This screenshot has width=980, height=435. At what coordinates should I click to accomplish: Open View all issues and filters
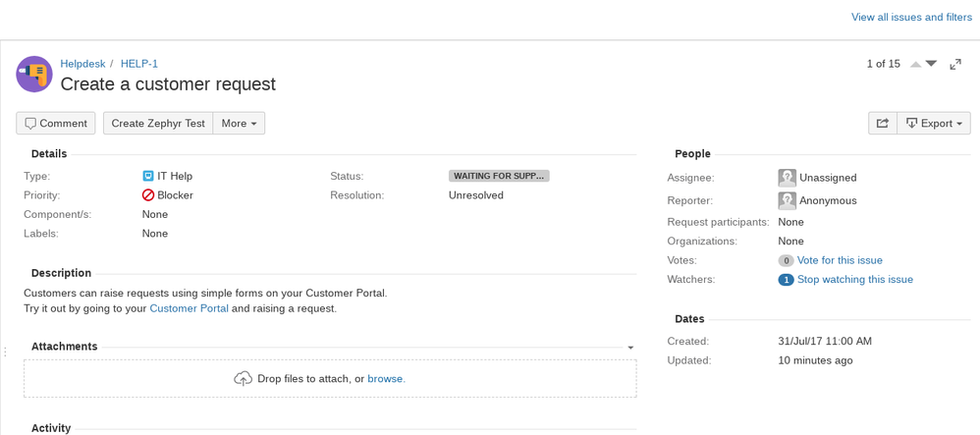912,17
